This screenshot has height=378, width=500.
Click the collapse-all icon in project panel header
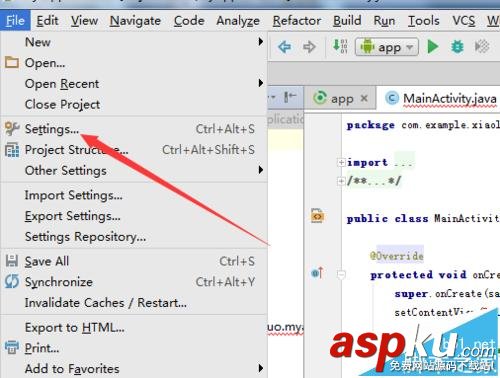[x=289, y=97]
